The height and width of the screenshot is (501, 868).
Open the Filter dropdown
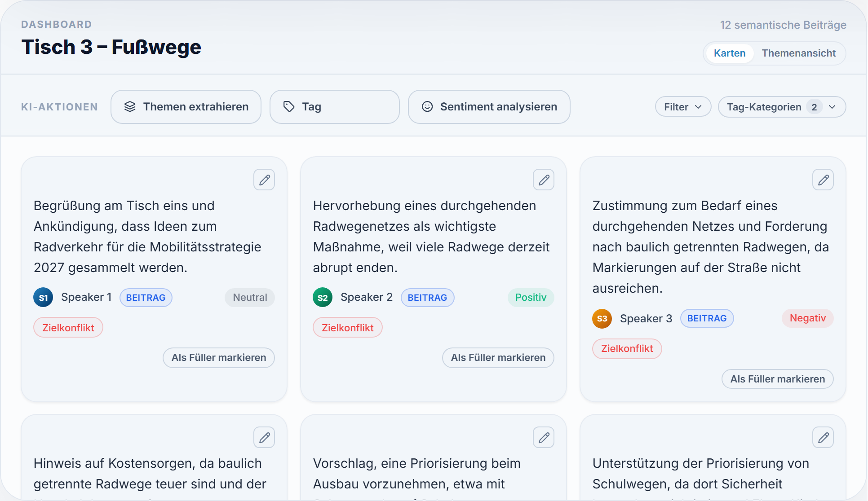pos(683,107)
